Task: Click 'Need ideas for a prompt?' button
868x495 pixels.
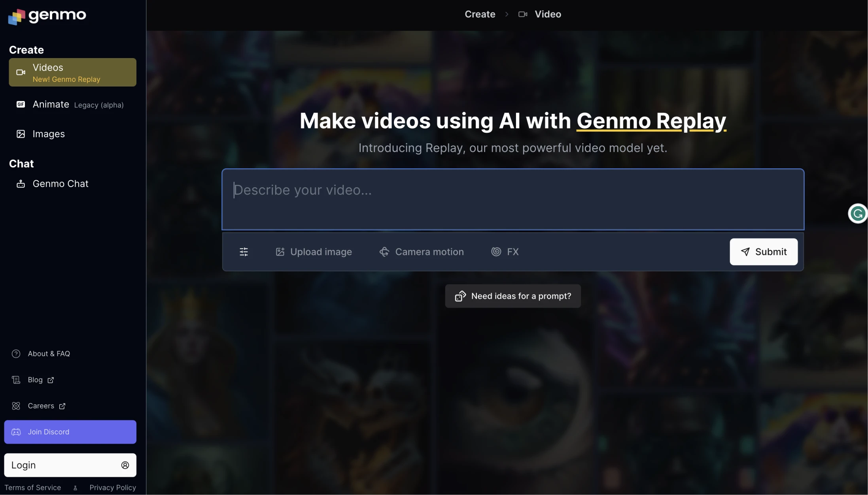Action: point(513,296)
